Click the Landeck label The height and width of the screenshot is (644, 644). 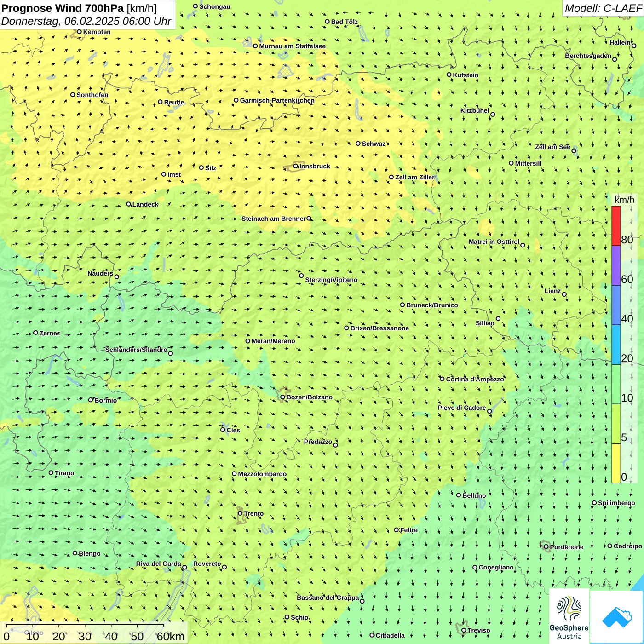[x=145, y=204]
